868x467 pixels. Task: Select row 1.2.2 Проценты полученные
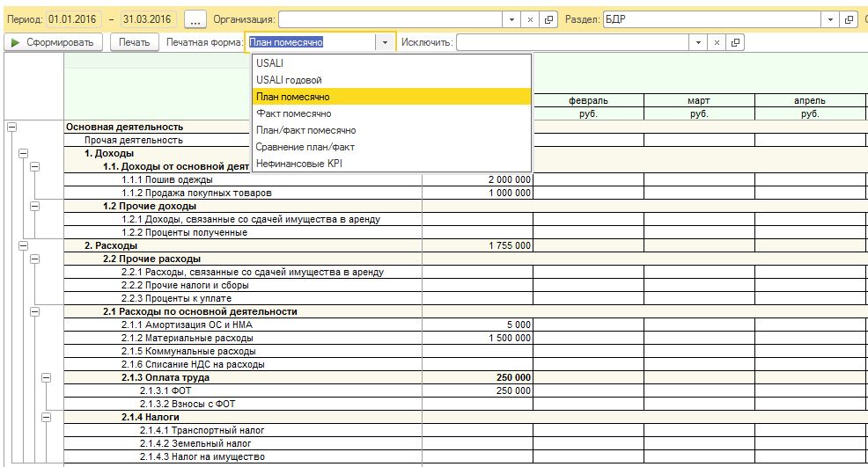tap(243, 232)
